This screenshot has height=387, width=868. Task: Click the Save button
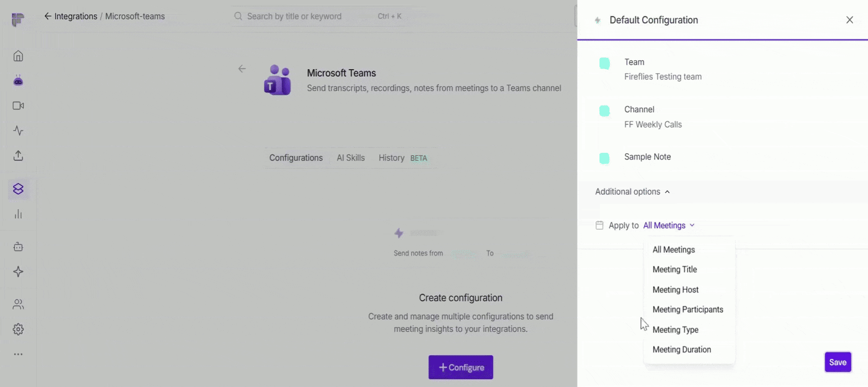click(838, 362)
